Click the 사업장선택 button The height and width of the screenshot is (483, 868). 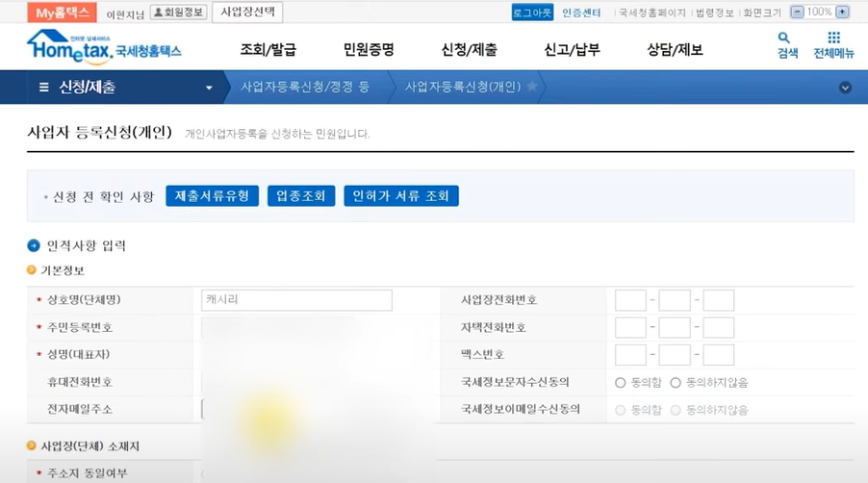[x=247, y=13]
